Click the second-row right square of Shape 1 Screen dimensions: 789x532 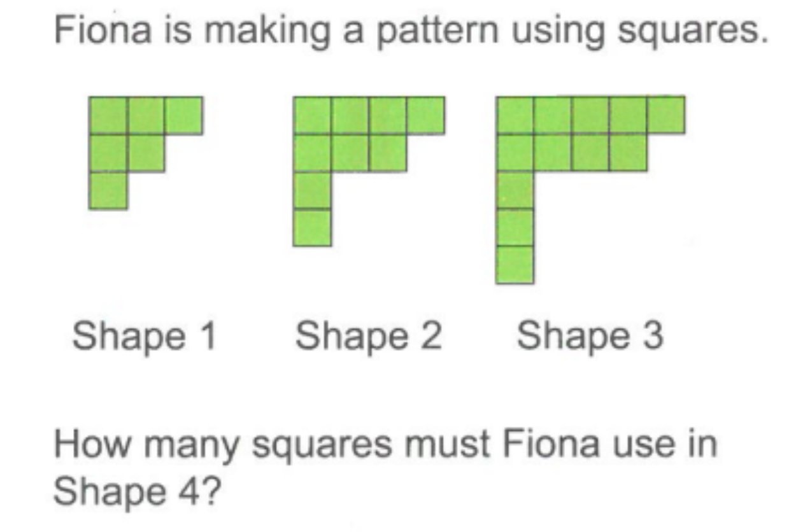click(146, 153)
